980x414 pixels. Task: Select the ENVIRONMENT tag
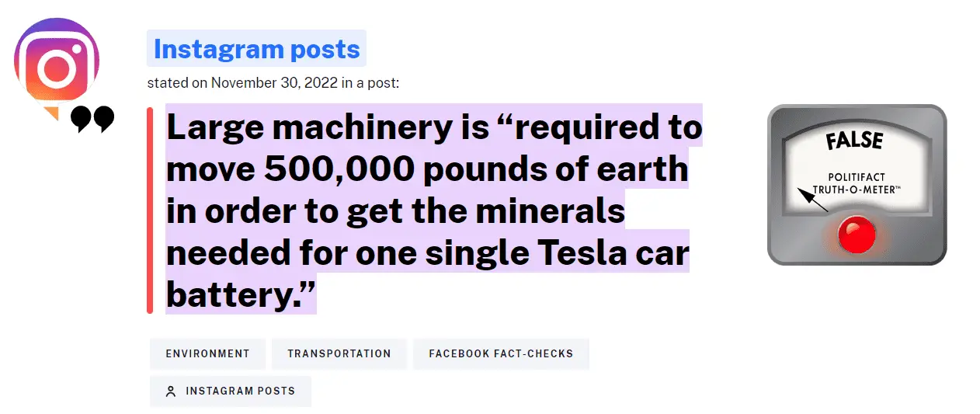click(x=207, y=353)
